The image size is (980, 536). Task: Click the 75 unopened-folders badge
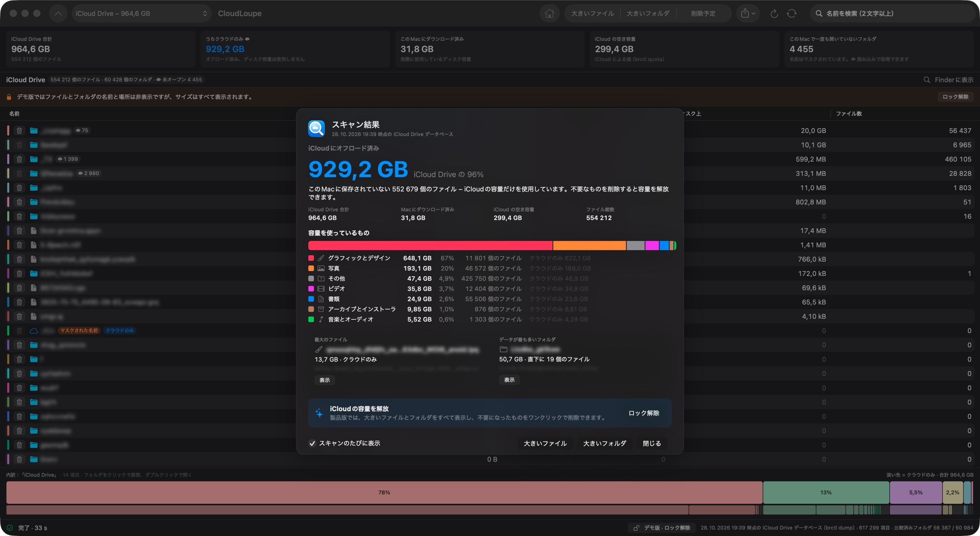click(x=82, y=131)
